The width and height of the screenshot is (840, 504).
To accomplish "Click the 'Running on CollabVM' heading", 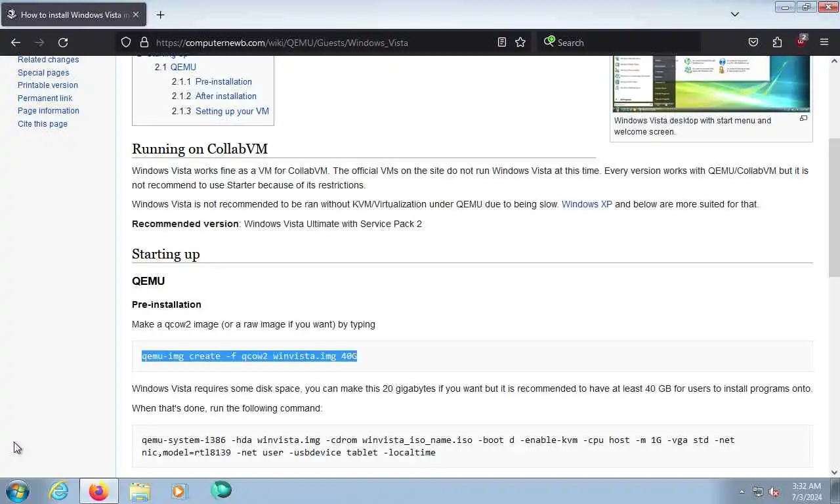I will [x=199, y=149].
